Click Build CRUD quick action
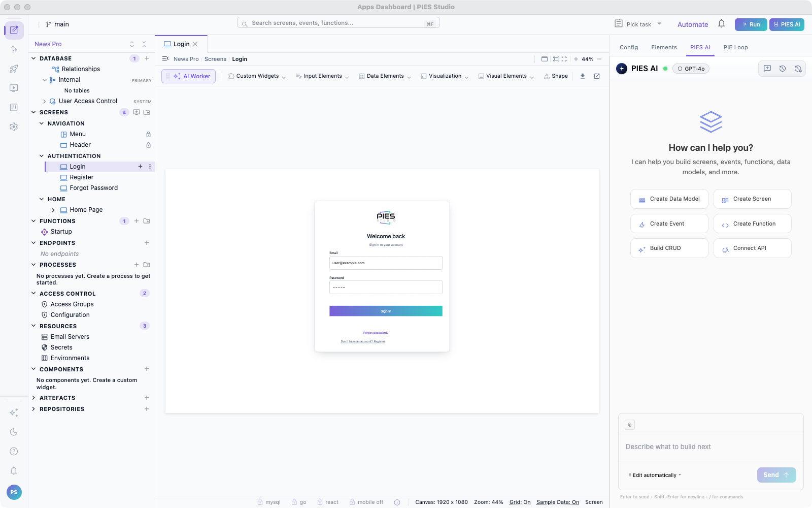This screenshot has height=508, width=812. (669, 248)
